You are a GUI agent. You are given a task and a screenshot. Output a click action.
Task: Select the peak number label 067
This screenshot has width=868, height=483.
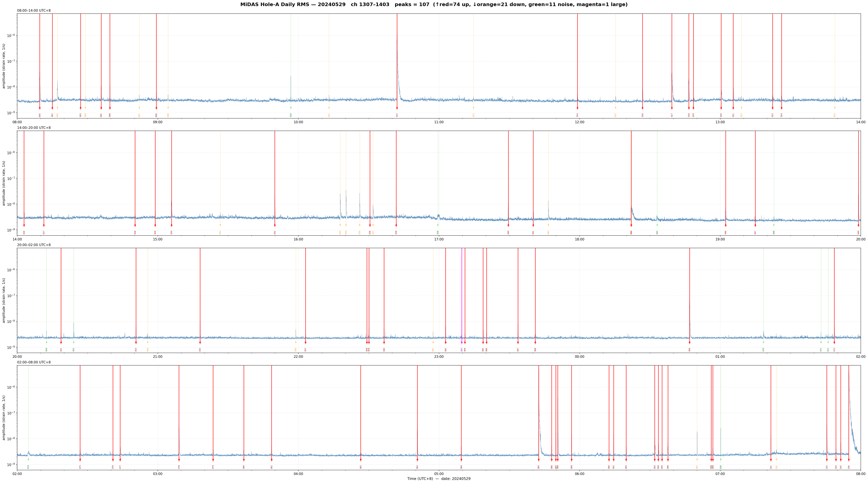(x=518, y=350)
